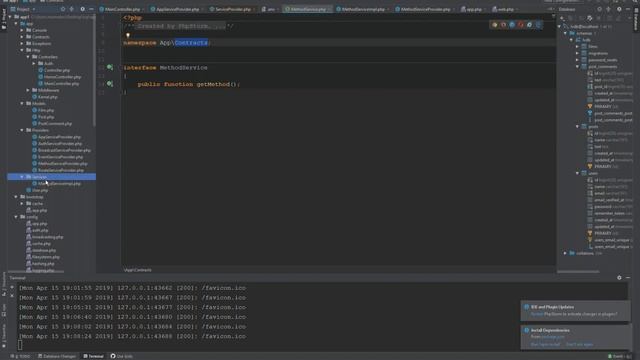Open Chrome browser preview icon in editor
The height and width of the screenshot is (360, 640).
pos(495,25)
